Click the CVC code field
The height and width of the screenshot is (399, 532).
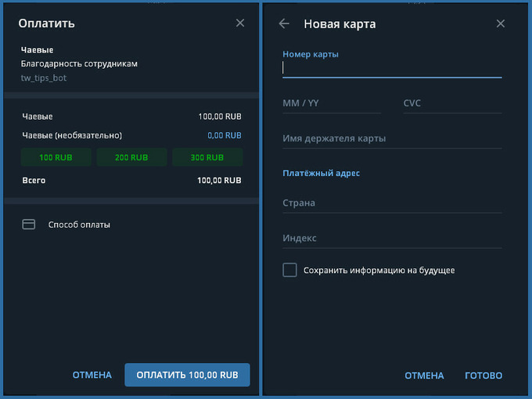click(x=451, y=103)
